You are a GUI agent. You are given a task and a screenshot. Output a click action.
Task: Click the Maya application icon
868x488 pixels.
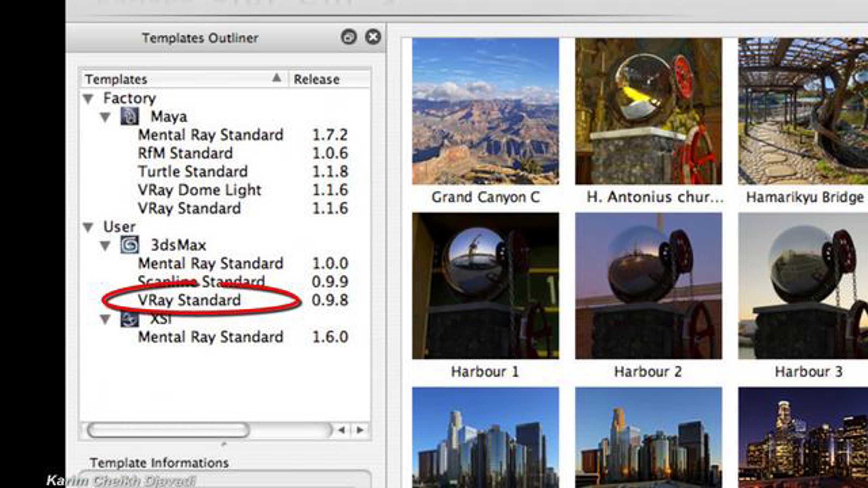[129, 116]
